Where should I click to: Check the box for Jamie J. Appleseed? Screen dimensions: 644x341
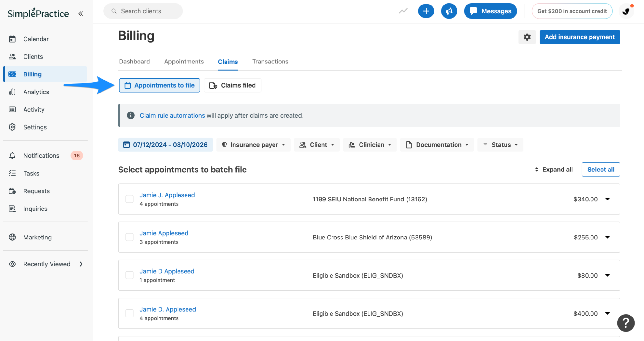pyautogui.click(x=130, y=199)
